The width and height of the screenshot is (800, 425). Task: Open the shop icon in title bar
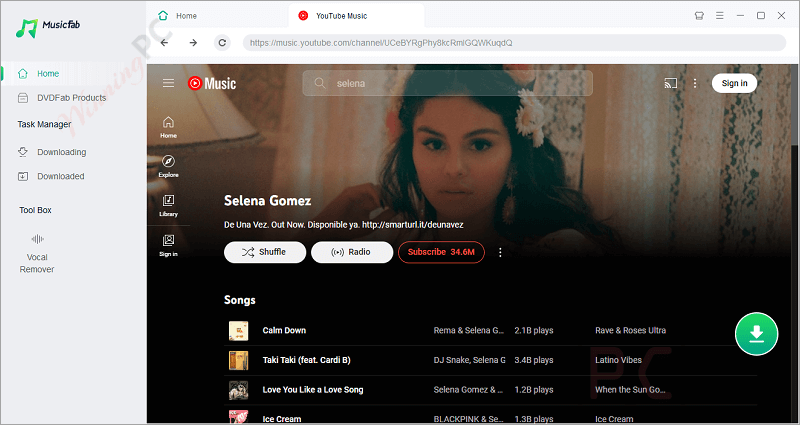[x=699, y=16]
